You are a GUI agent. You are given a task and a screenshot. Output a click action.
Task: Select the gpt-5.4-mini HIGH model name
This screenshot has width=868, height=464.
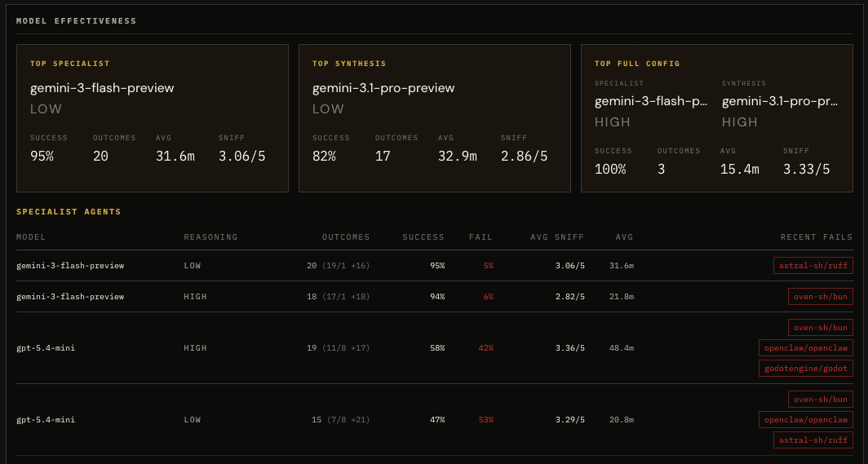point(46,348)
